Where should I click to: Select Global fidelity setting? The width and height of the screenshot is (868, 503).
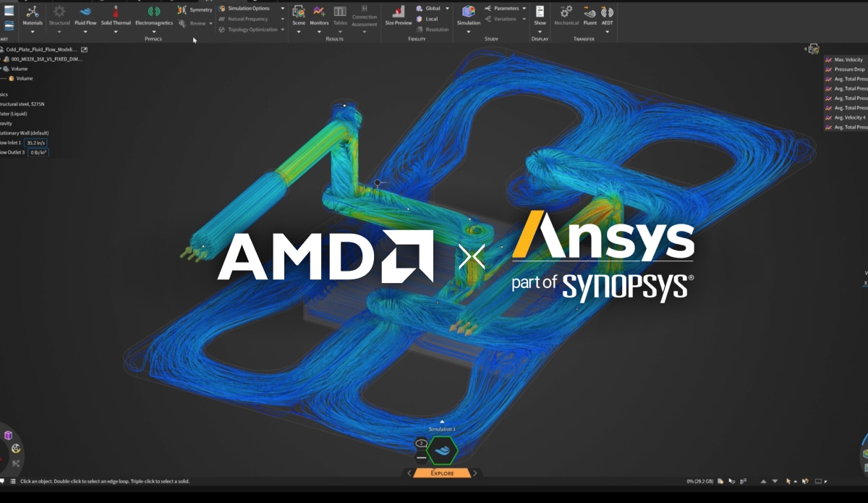pyautogui.click(x=428, y=8)
